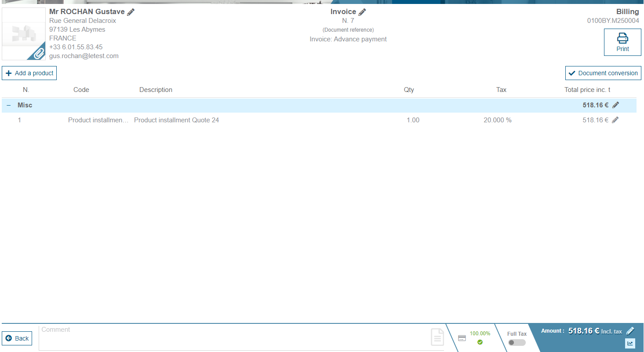Click the Description column header
The image size is (644, 352).
point(156,90)
